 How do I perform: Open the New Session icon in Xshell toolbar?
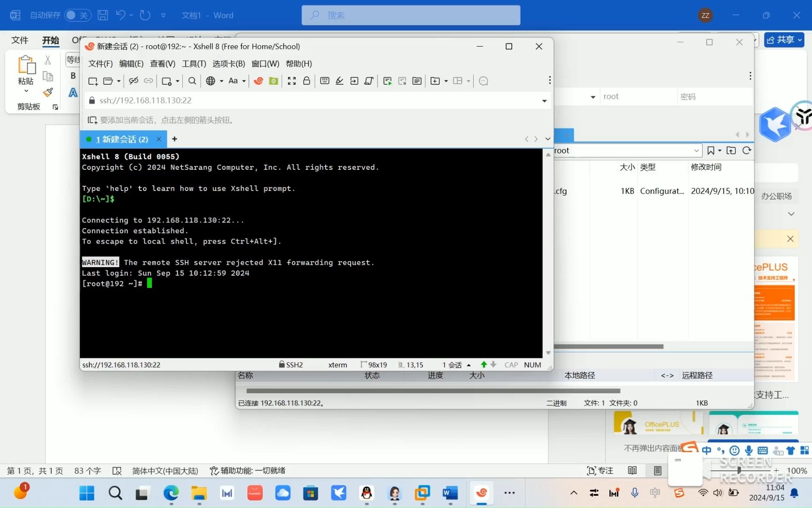pyautogui.click(x=93, y=81)
